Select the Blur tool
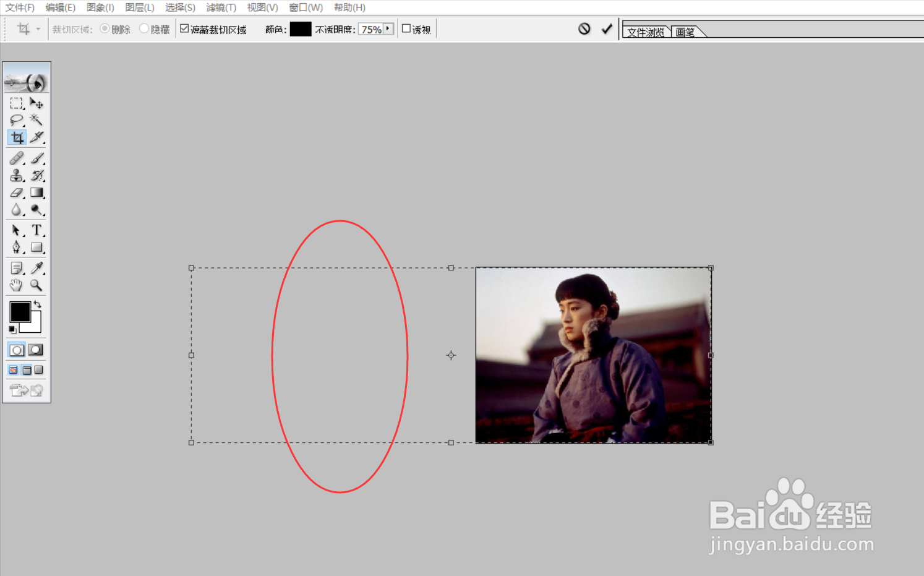The image size is (924, 576). pos(17,210)
